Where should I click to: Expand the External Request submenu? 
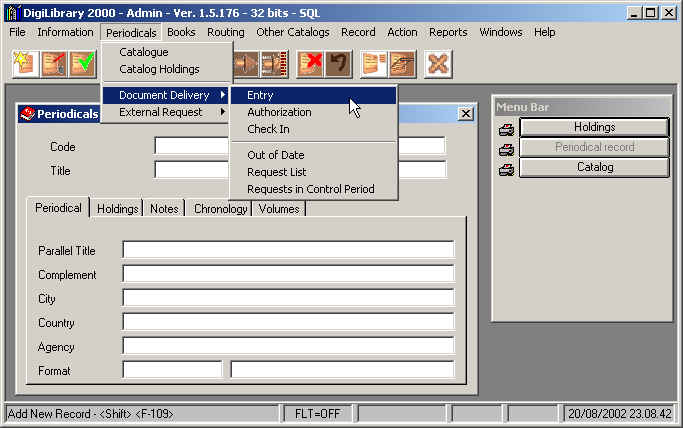(166, 112)
